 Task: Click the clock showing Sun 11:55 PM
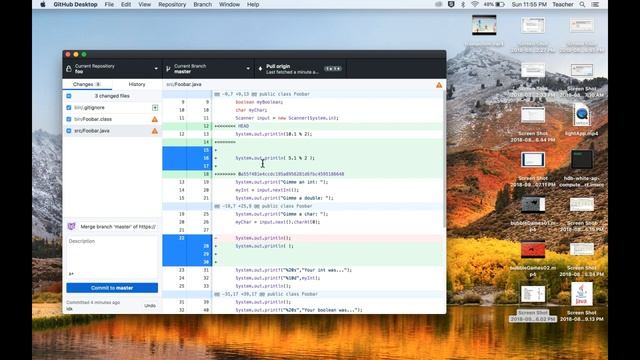529,4
